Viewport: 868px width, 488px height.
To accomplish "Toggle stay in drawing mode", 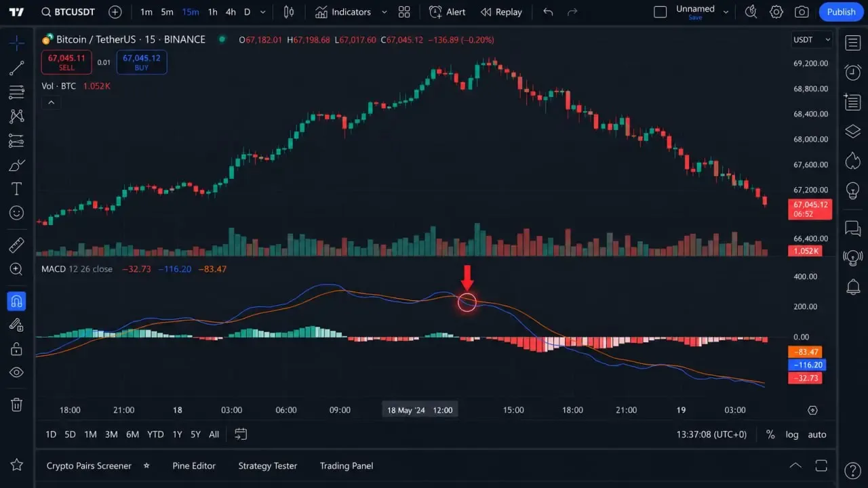I will 17,325.
